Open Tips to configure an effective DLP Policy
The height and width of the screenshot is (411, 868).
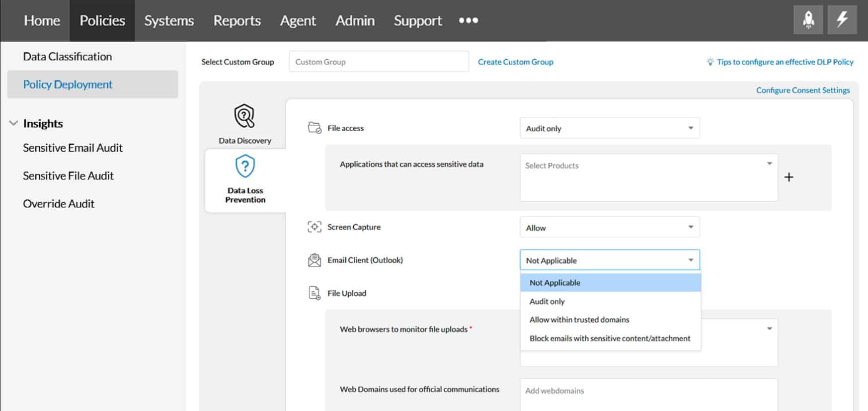(785, 62)
